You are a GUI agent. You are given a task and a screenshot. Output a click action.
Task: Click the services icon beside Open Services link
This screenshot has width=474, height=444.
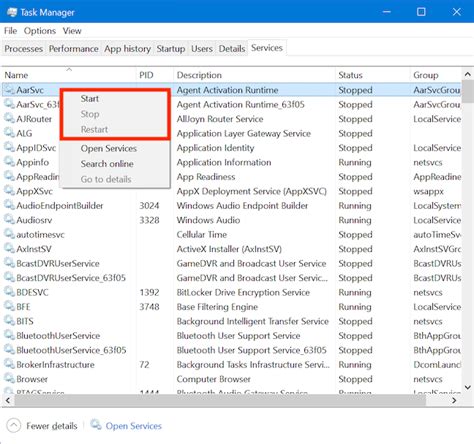[96, 425]
